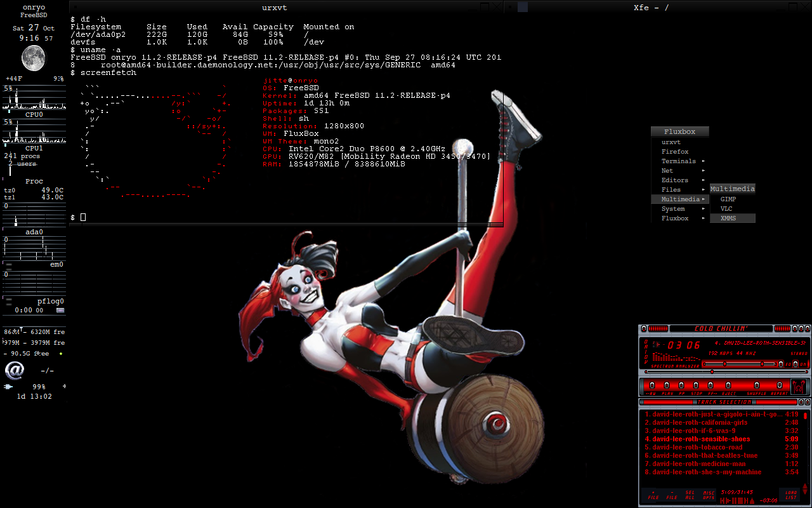Stop playback in XMMS

pos(697,385)
